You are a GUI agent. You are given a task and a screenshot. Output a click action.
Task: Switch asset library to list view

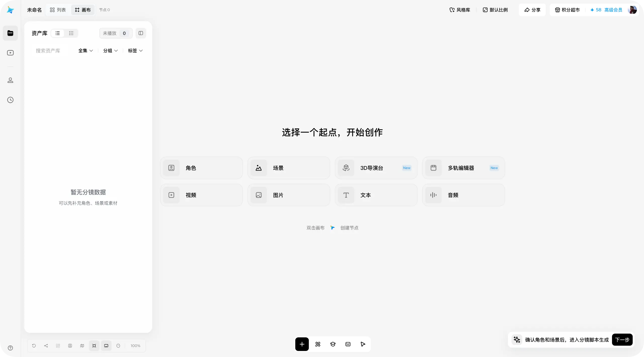[58, 33]
